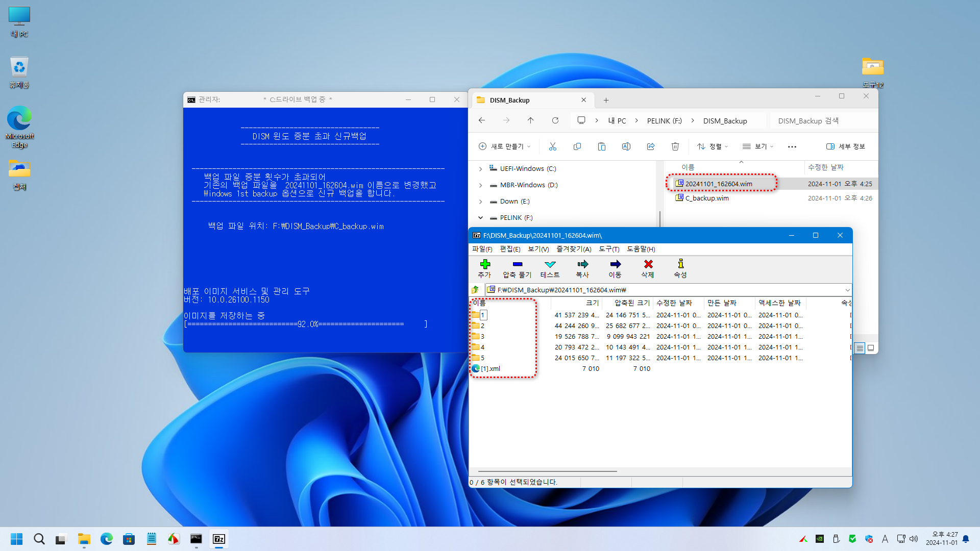This screenshot has width=980, height=551.
Task: Expand Down (E:) tree node
Action: coord(480,202)
